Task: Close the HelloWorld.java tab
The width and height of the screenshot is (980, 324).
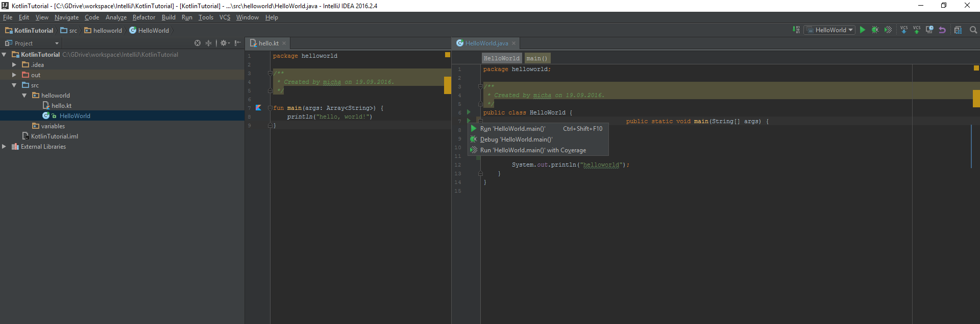Action: click(514, 43)
